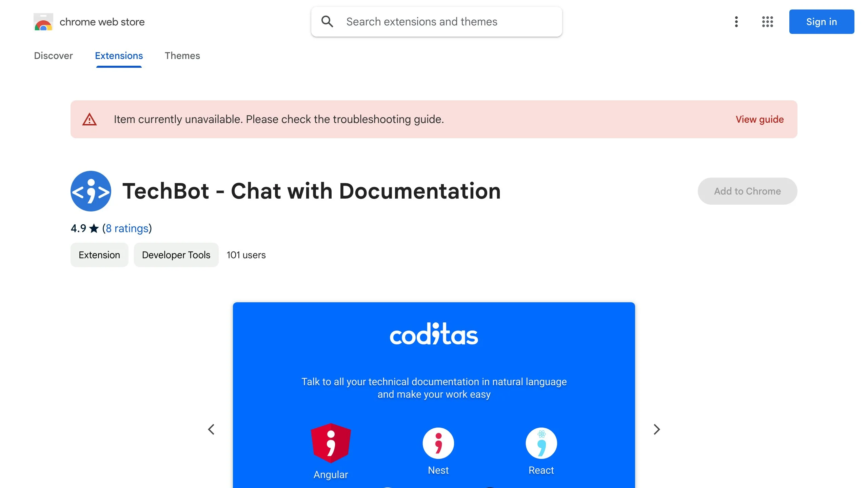Click the View guide link
The height and width of the screenshot is (488, 868).
[x=759, y=119]
